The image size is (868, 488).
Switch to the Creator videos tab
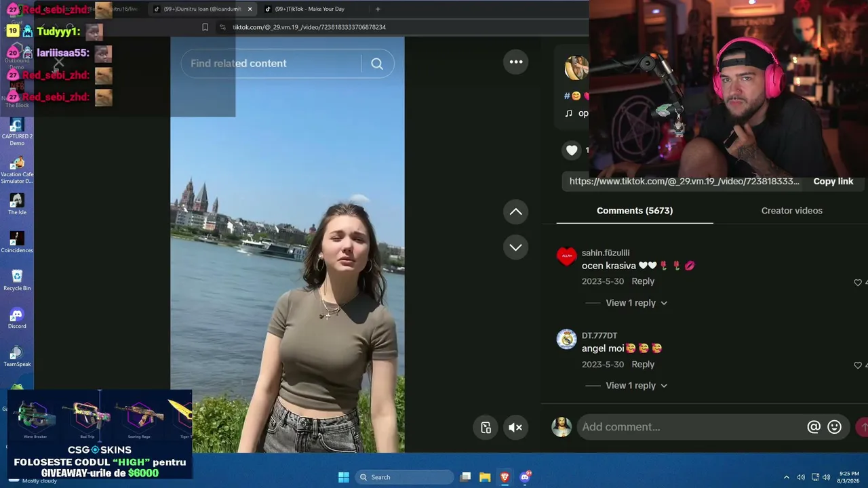791,211
